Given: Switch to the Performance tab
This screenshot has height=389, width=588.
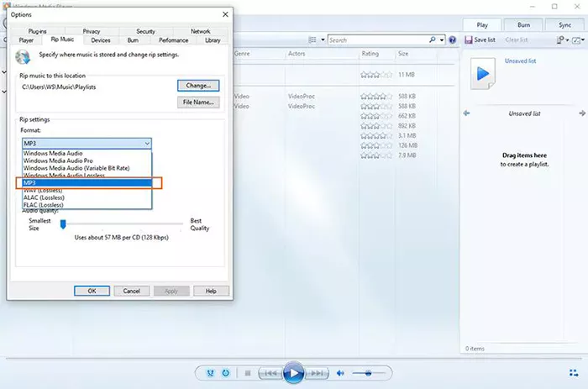Looking at the screenshot, I should 173,40.
